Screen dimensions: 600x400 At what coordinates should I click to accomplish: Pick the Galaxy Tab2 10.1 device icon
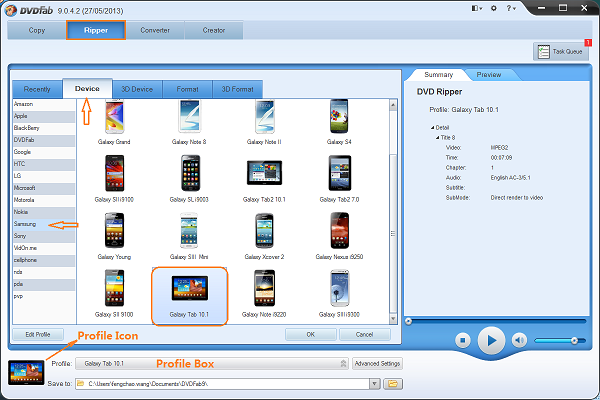pyautogui.click(x=264, y=173)
